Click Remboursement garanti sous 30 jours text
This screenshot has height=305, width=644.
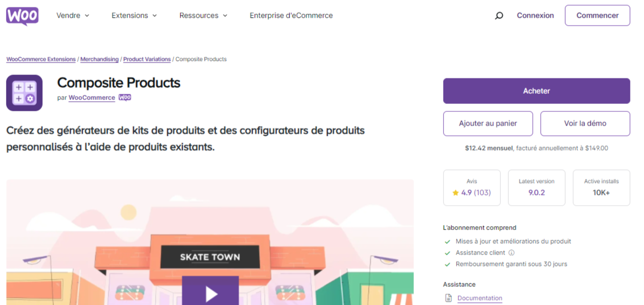(x=512, y=264)
